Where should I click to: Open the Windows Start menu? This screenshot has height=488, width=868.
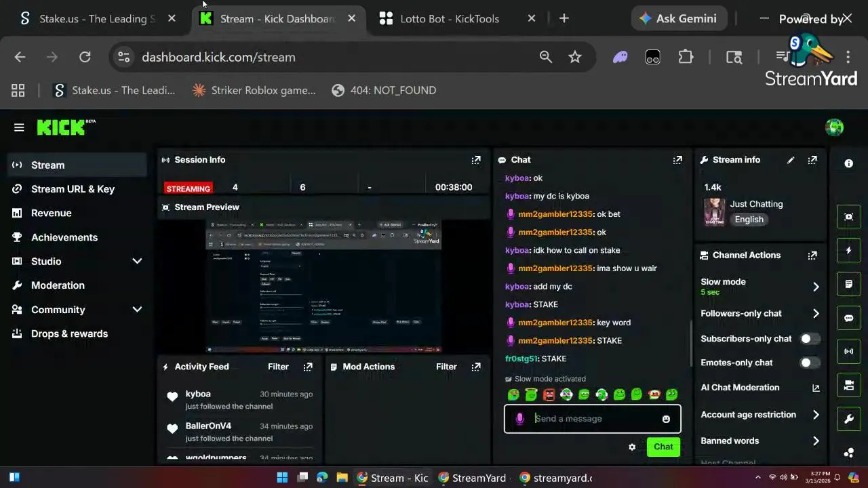pyautogui.click(x=282, y=478)
